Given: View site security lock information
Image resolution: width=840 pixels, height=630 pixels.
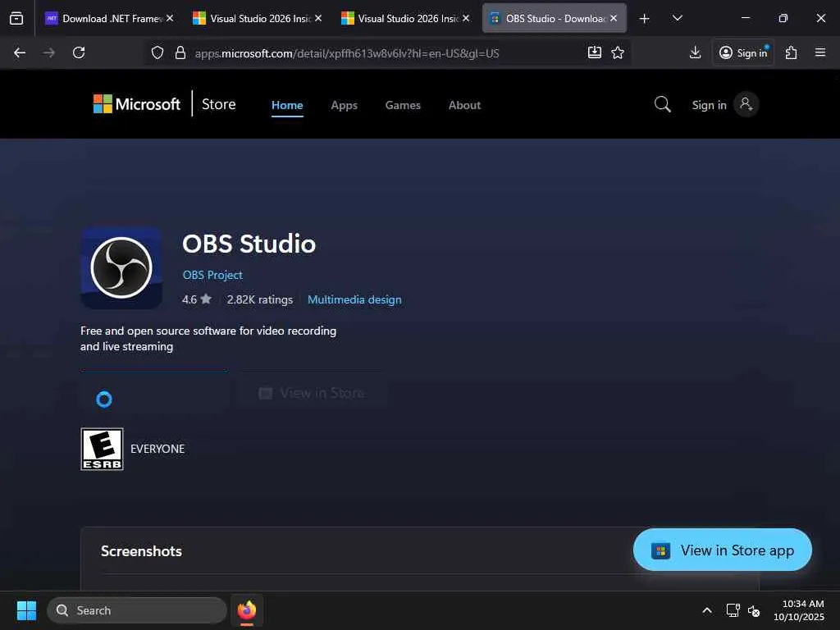Looking at the screenshot, I should [180, 52].
